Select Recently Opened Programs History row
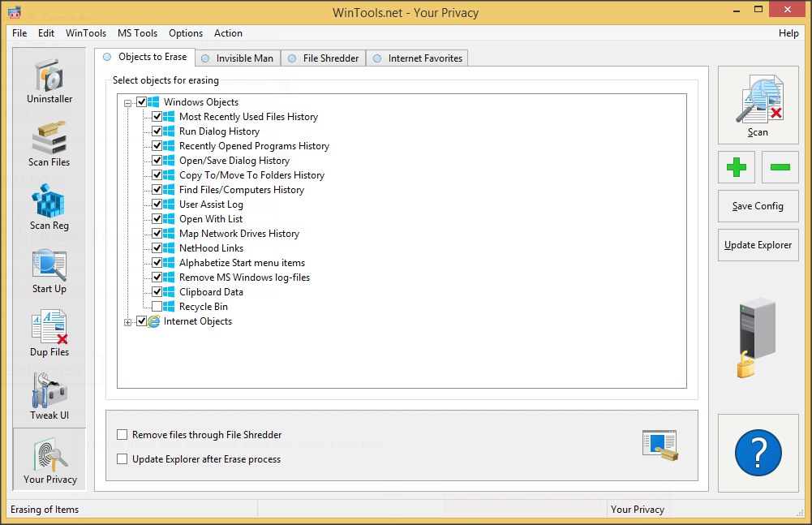Screen dimensions: 812x525 254,145
